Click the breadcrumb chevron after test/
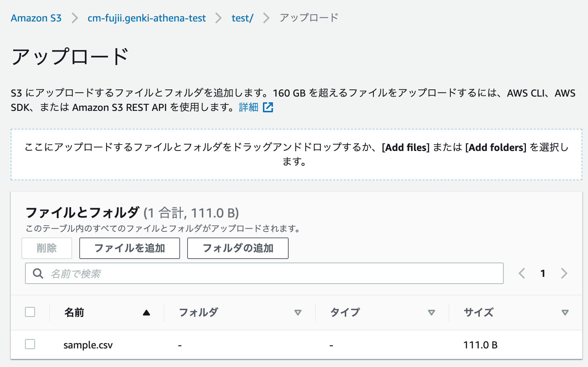The width and height of the screenshot is (588, 367). (265, 18)
